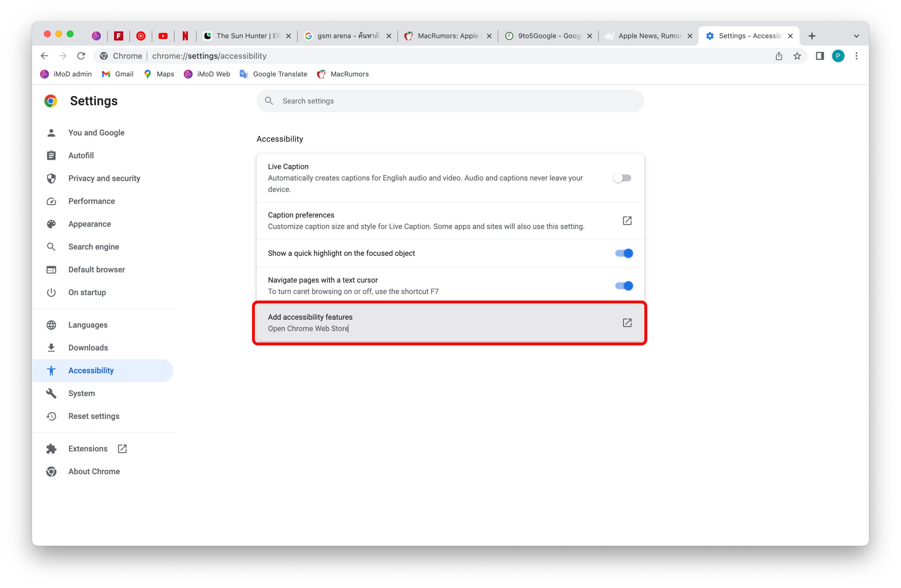Image resolution: width=901 pixels, height=588 pixels.
Task: Expand the tab search dropdown arrow
Action: [x=856, y=36]
